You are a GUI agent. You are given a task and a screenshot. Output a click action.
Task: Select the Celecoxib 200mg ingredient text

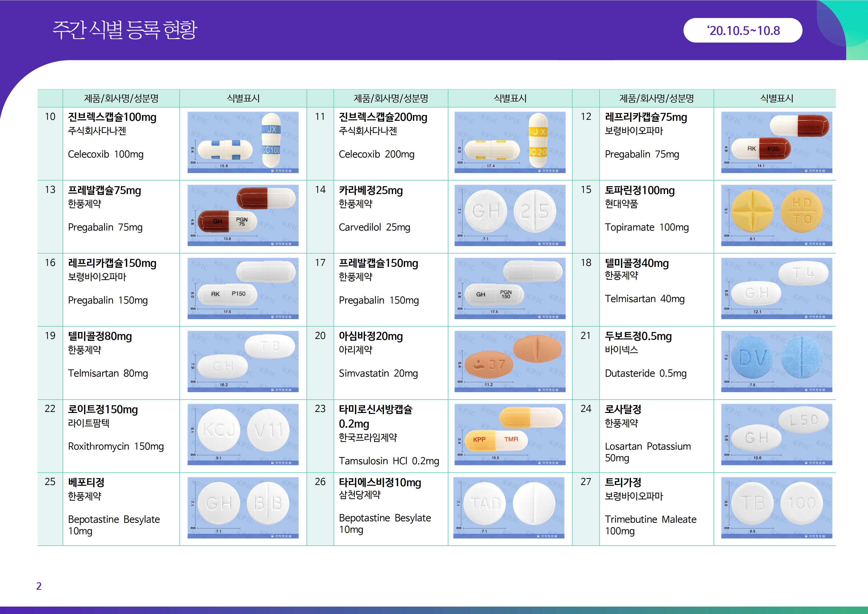377,154
